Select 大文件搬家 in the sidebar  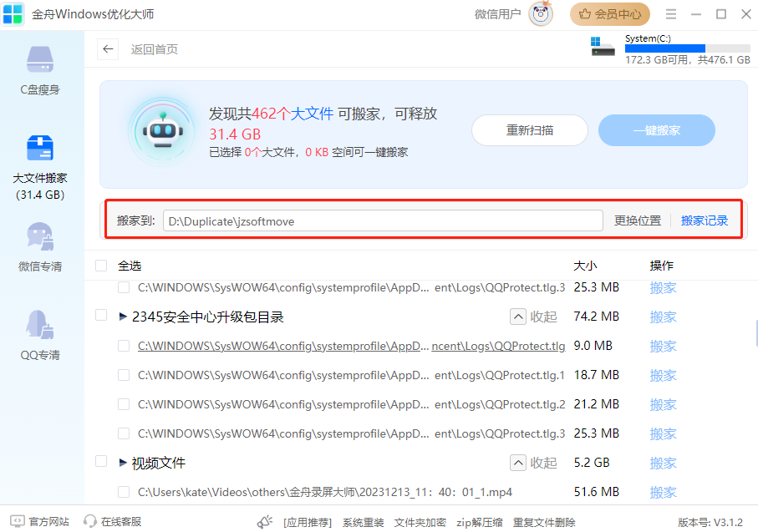(x=40, y=168)
